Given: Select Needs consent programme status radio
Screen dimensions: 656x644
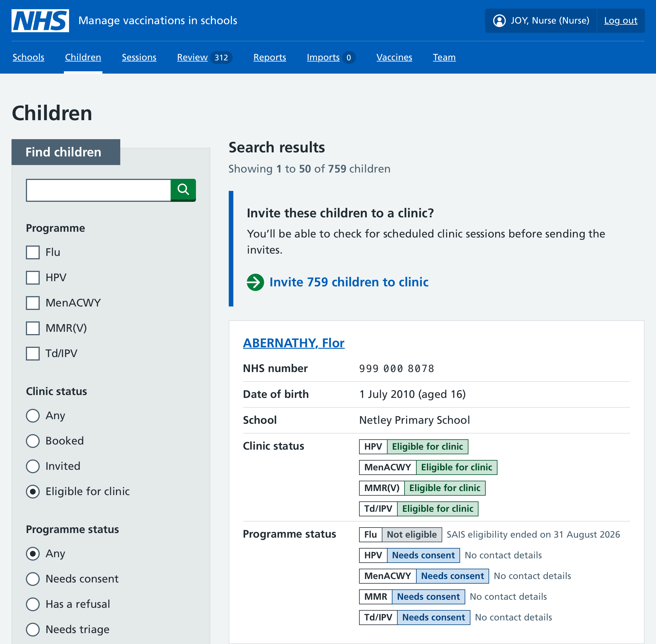Looking at the screenshot, I should click(x=33, y=579).
